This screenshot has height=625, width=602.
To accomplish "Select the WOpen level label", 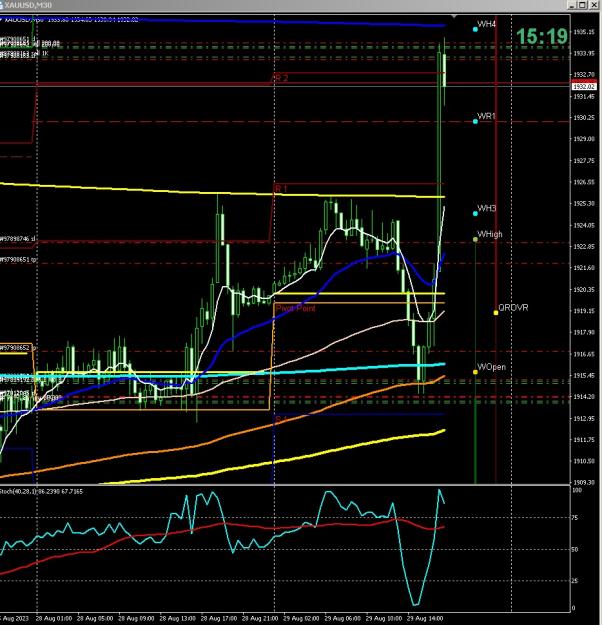I will tap(492, 367).
